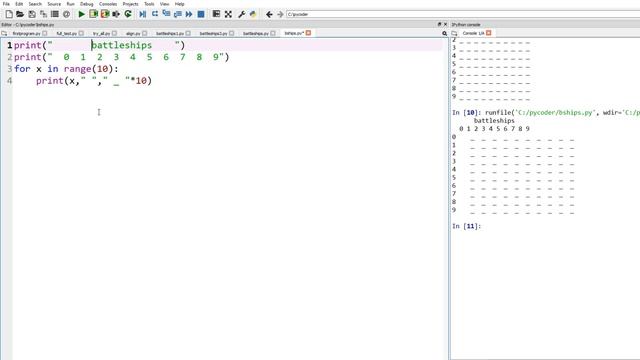Click the @ symbol toolbar icon
Viewport: 640px width, 360px height.
66,14
